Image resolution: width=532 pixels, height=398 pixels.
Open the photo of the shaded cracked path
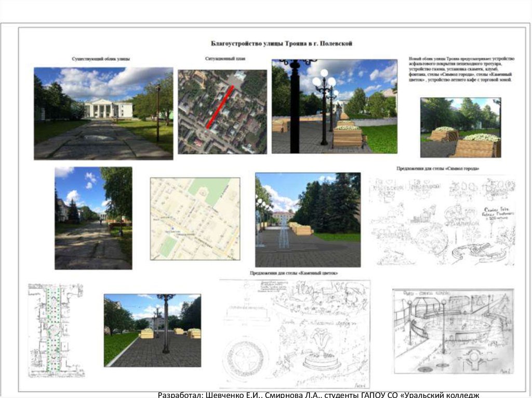(94, 218)
